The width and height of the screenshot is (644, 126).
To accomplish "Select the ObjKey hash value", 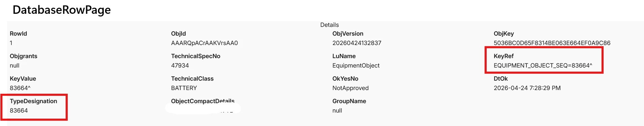I will [552, 43].
